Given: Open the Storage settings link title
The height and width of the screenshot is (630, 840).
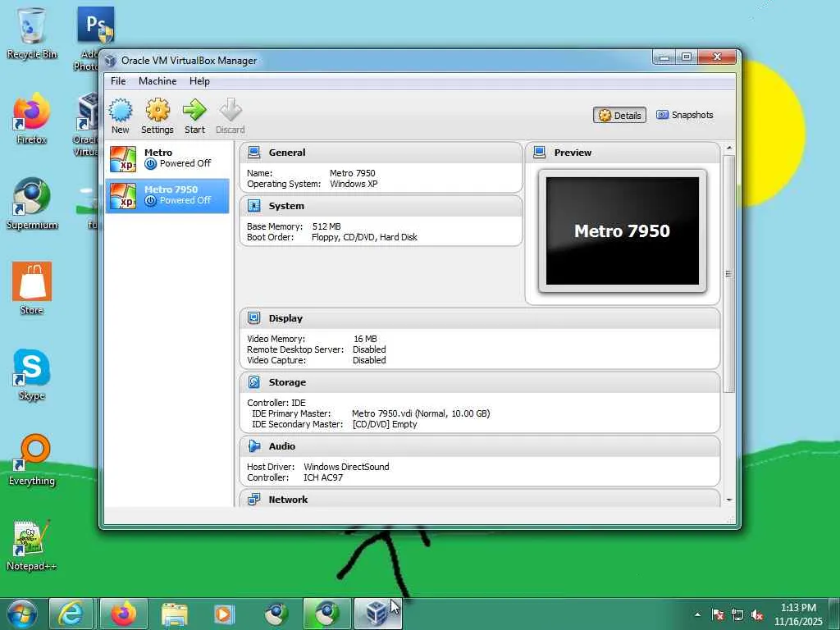Looking at the screenshot, I should click(287, 382).
